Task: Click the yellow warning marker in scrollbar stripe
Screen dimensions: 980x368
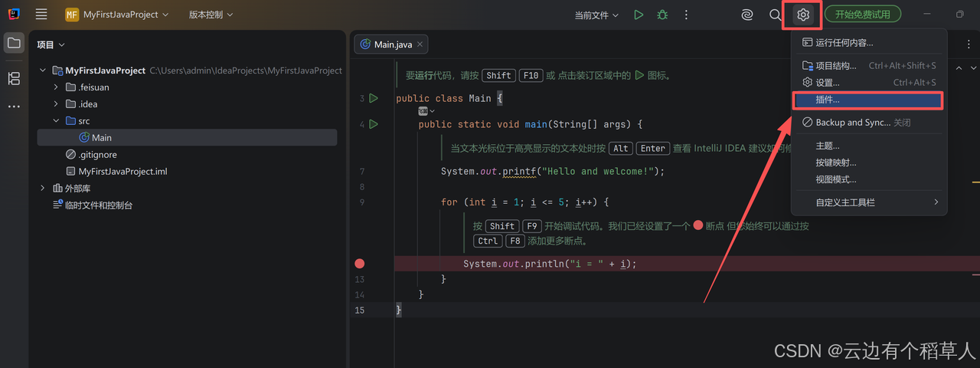Action: point(975,182)
